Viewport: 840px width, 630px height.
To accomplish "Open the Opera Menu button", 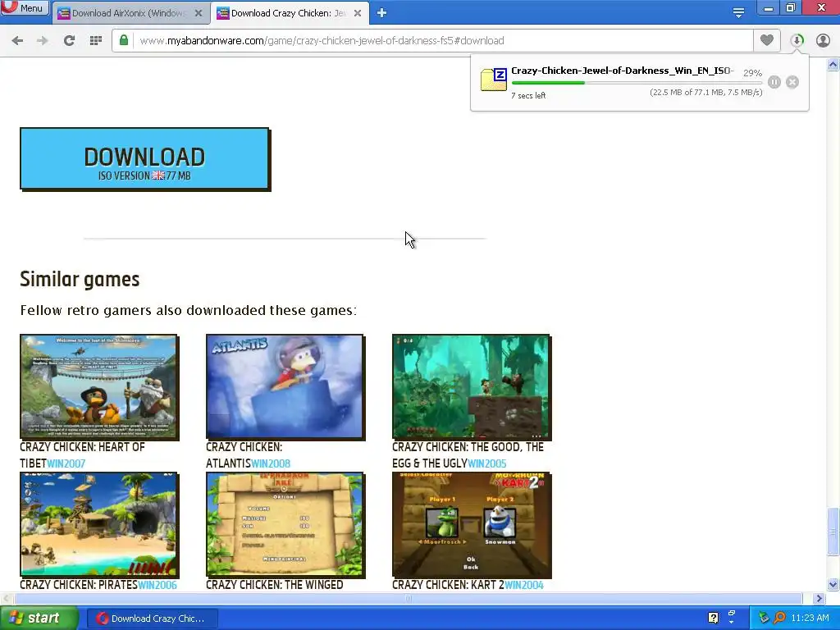I will (x=24, y=7).
